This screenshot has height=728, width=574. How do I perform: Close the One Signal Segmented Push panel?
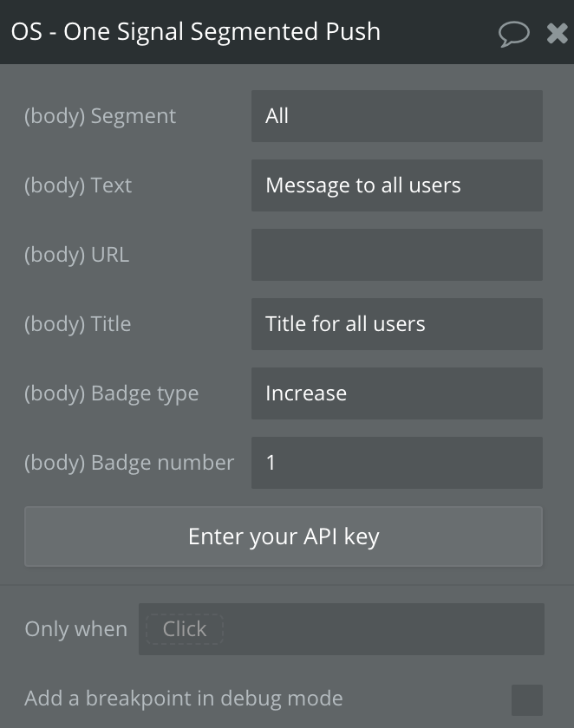(x=557, y=34)
